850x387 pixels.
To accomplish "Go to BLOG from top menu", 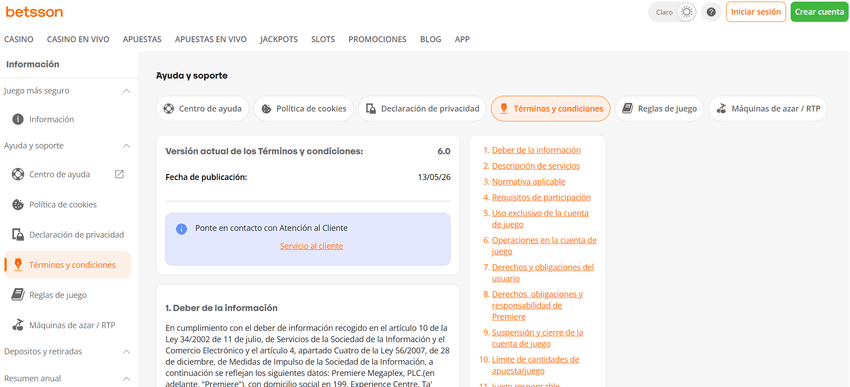I will [430, 39].
